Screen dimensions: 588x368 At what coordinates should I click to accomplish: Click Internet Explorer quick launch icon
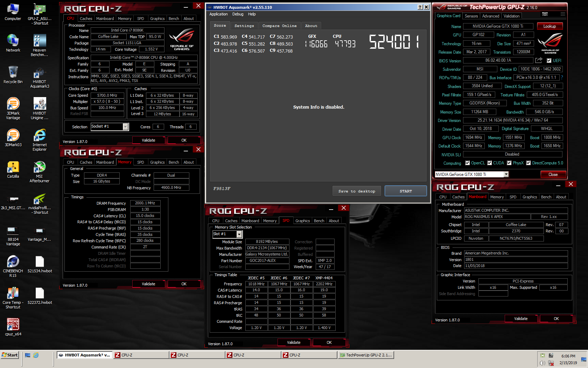pyautogui.click(x=36, y=355)
